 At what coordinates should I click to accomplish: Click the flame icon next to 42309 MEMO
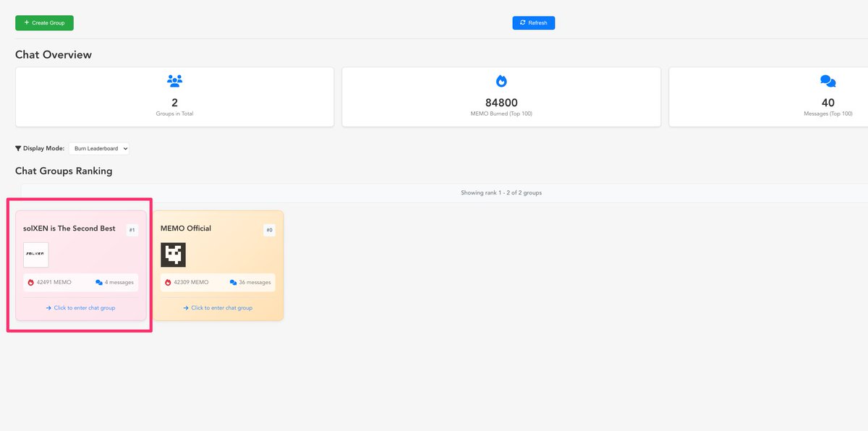pos(169,282)
